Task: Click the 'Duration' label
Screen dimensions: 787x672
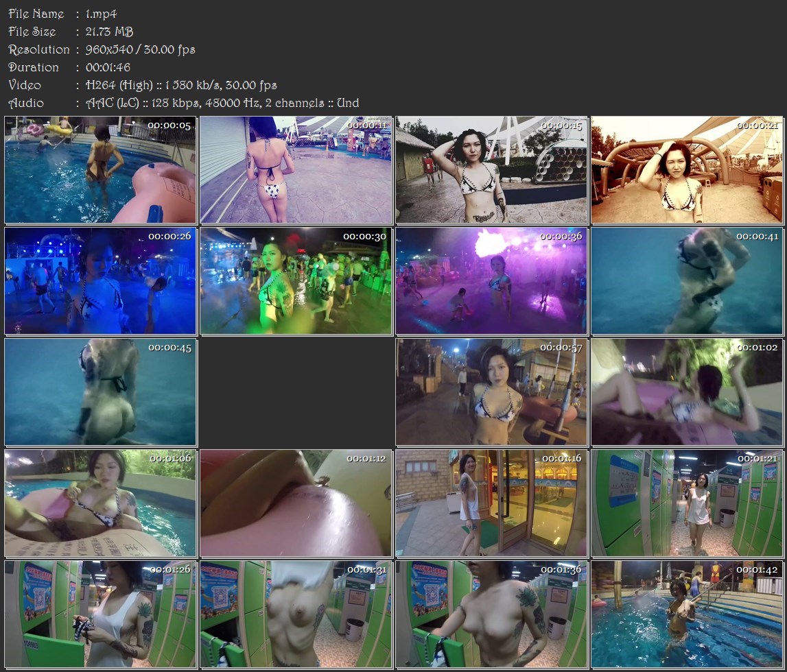Action: tap(34, 67)
